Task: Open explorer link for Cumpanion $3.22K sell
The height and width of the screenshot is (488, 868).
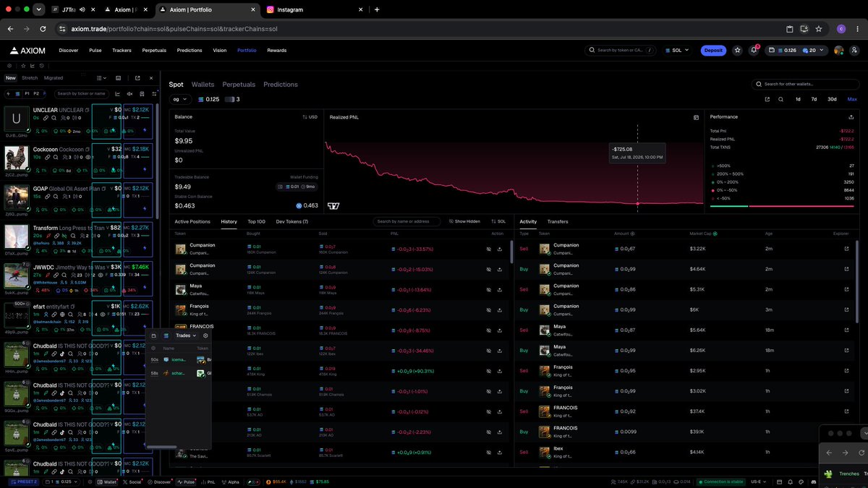Action: point(847,249)
